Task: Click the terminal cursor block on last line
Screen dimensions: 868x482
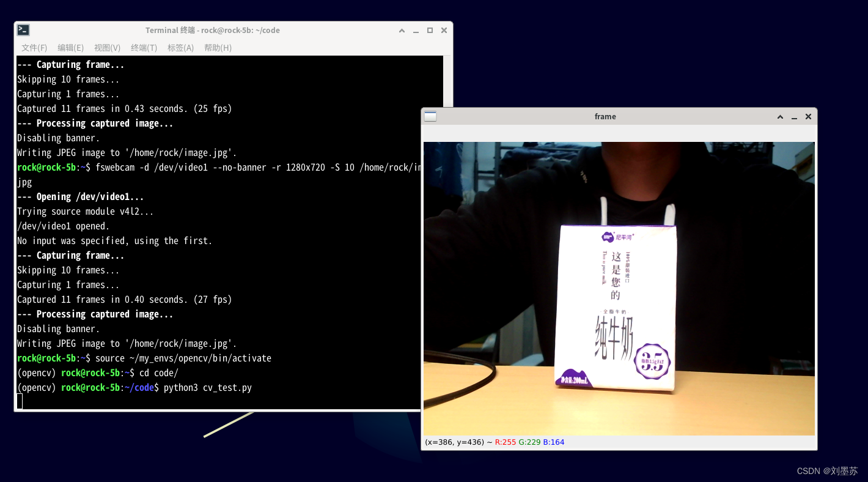Action: coord(20,402)
